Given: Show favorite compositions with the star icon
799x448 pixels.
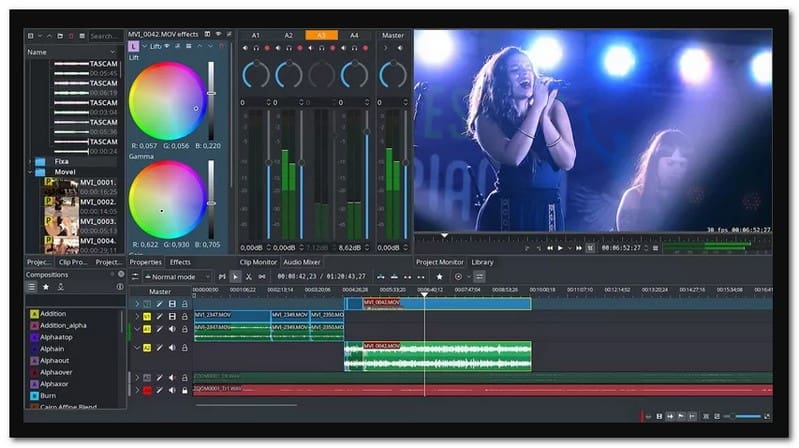Looking at the screenshot, I should coord(46,287).
